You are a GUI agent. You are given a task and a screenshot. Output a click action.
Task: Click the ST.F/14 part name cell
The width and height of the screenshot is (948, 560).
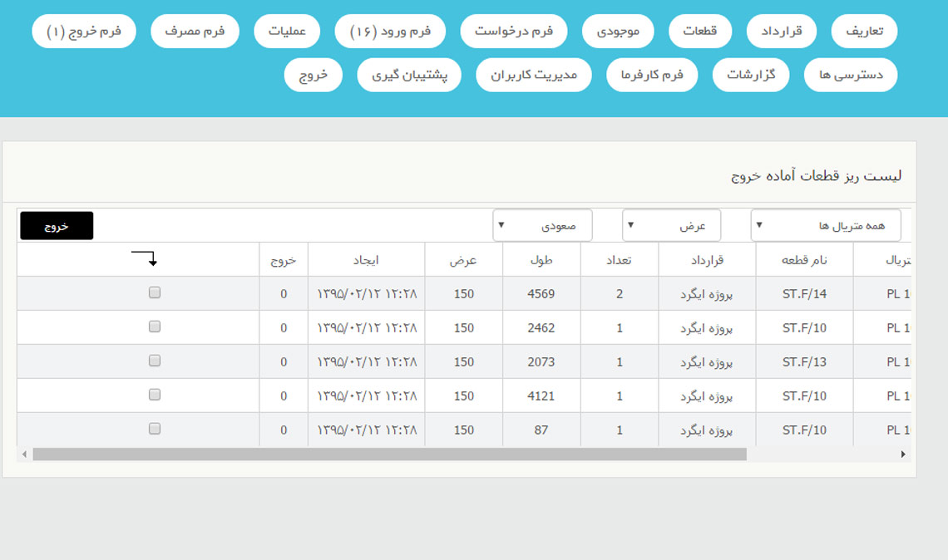click(804, 294)
